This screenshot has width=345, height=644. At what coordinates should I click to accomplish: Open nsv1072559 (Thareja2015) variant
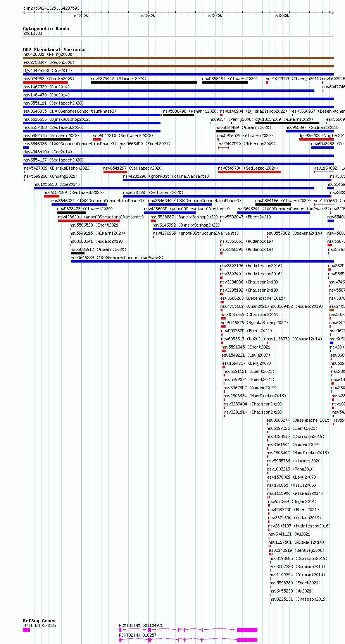pos(293,79)
